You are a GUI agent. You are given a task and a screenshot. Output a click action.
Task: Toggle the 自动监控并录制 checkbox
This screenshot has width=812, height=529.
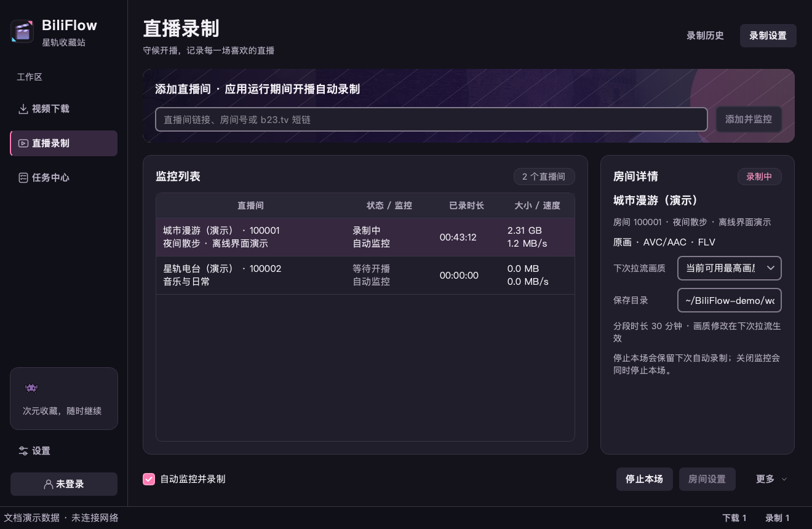(x=149, y=479)
